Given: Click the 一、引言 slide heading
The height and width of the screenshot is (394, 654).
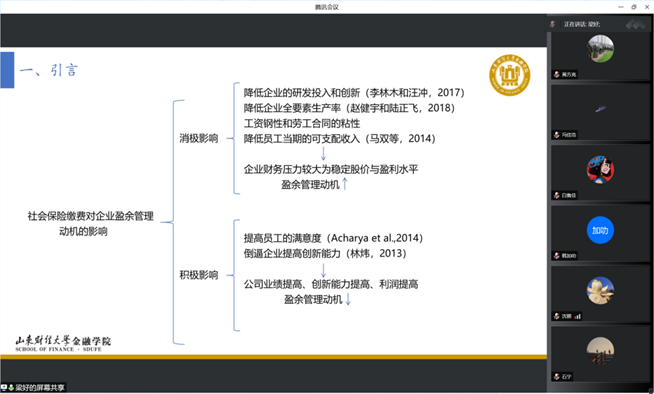Looking at the screenshot, I should click(49, 70).
